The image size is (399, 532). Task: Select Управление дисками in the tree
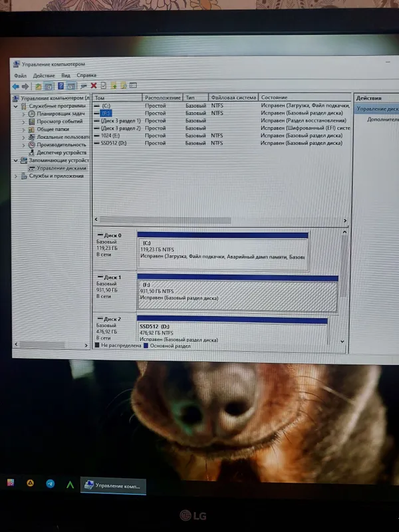pyautogui.click(x=61, y=168)
